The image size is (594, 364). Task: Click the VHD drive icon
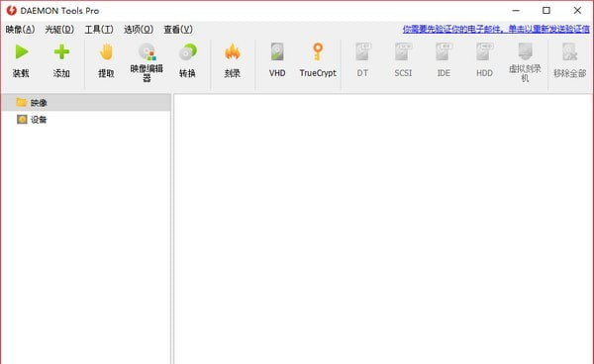tap(277, 52)
